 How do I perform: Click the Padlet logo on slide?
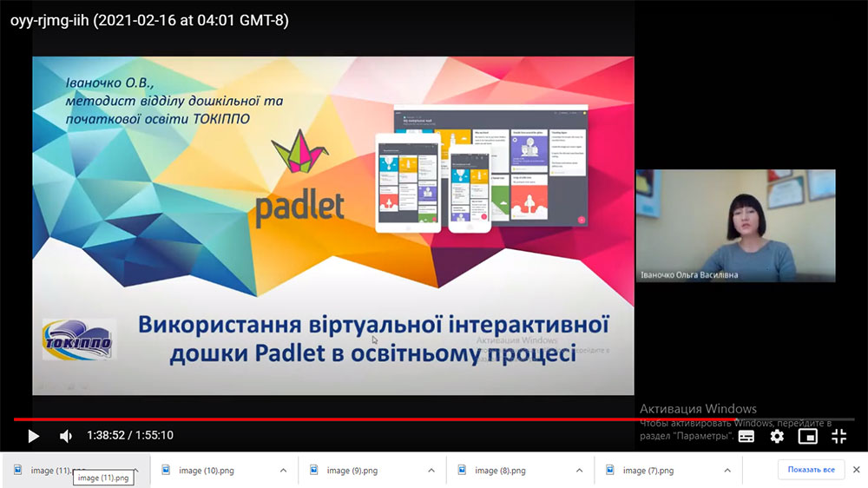pyautogui.click(x=299, y=178)
